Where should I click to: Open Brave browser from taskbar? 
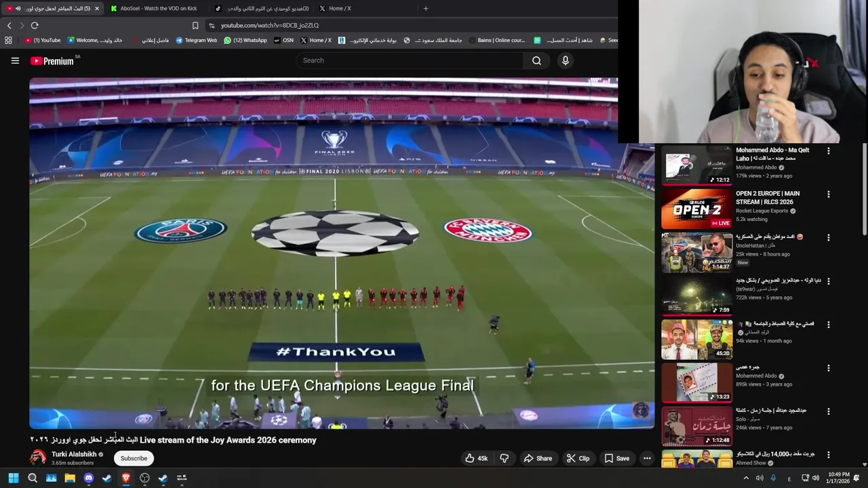pyautogui.click(x=125, y=478)
